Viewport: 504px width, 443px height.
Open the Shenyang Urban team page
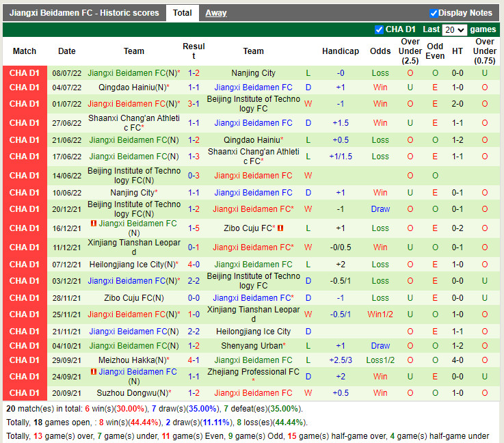(252, 346)
